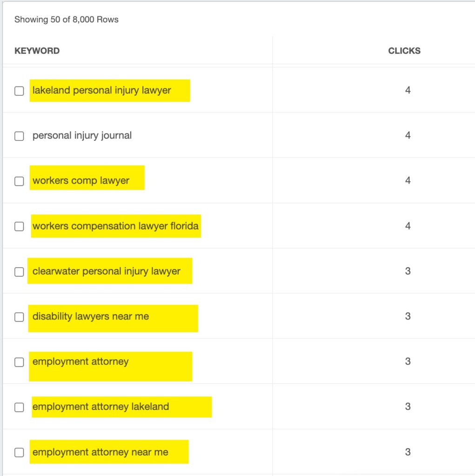Screen dimensions: 475x476
Task: Open the workers comp lawyer keyword
Action: coord(81,181)
